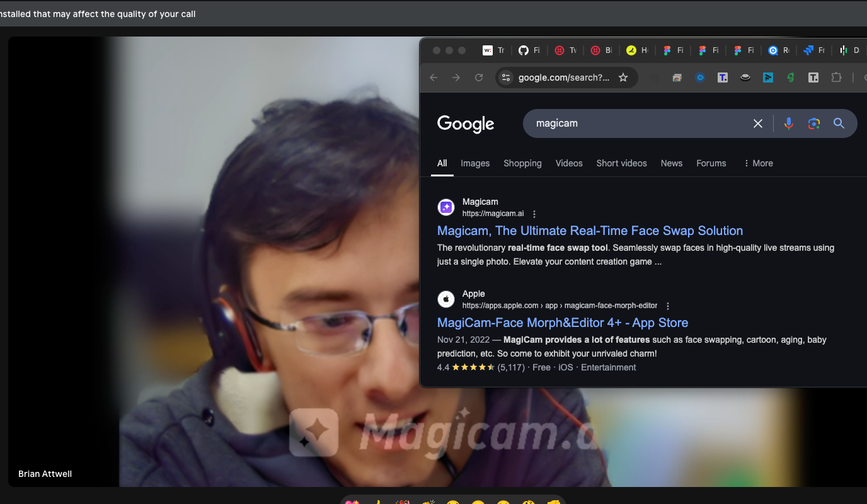Switch to the Tw Twilio browser tab

tap(565, 50)
